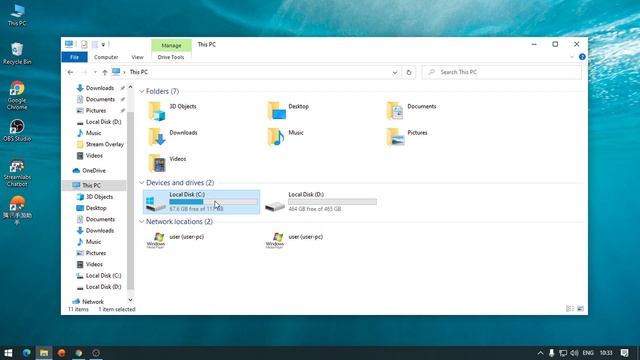Image resolution: width=640 pixels, height=360 pixels.
Task: Collapse Network locations (2) group
Action: coord(142,222)
